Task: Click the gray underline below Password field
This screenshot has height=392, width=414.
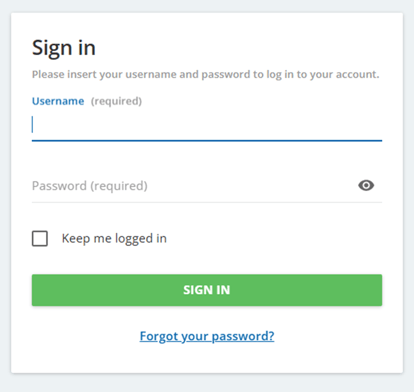Action: coord(207,202)
